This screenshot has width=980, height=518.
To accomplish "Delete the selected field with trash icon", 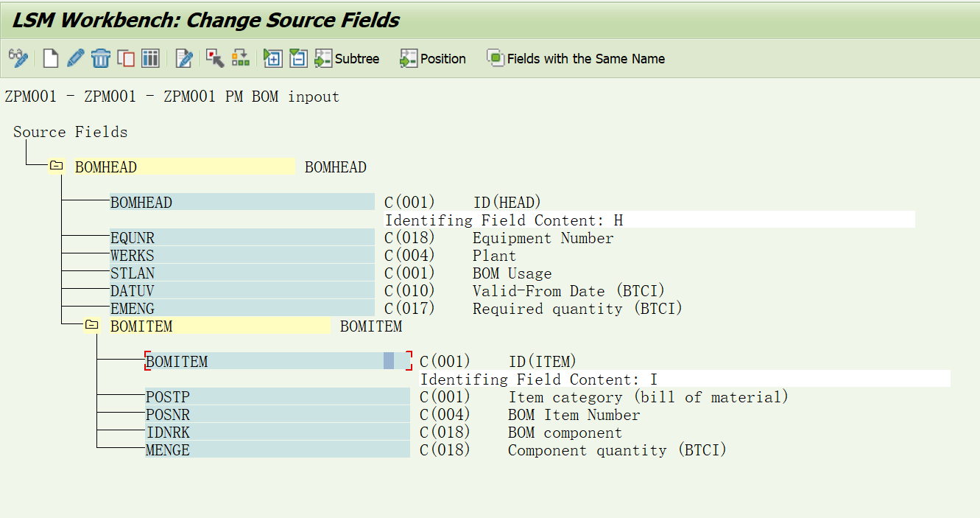I will 101,57.
